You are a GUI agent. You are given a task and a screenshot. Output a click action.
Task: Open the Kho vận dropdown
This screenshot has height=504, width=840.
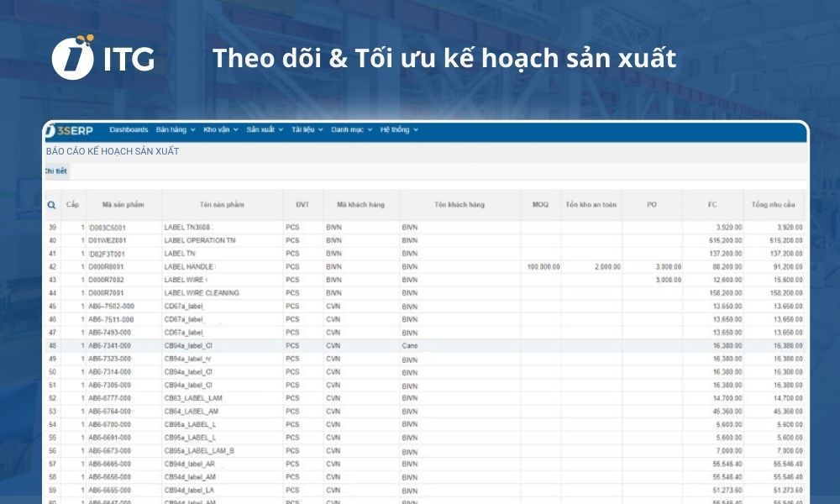[x=218, y=130]
